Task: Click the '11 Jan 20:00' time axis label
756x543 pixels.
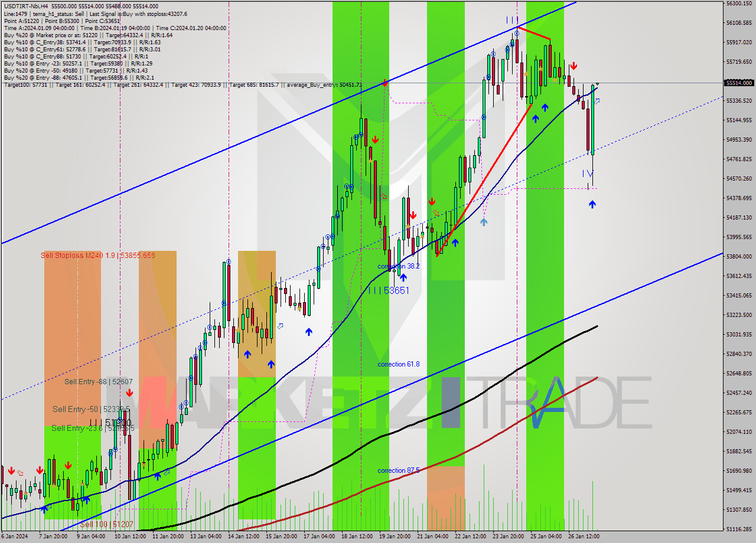Action: tap(167, 537)
